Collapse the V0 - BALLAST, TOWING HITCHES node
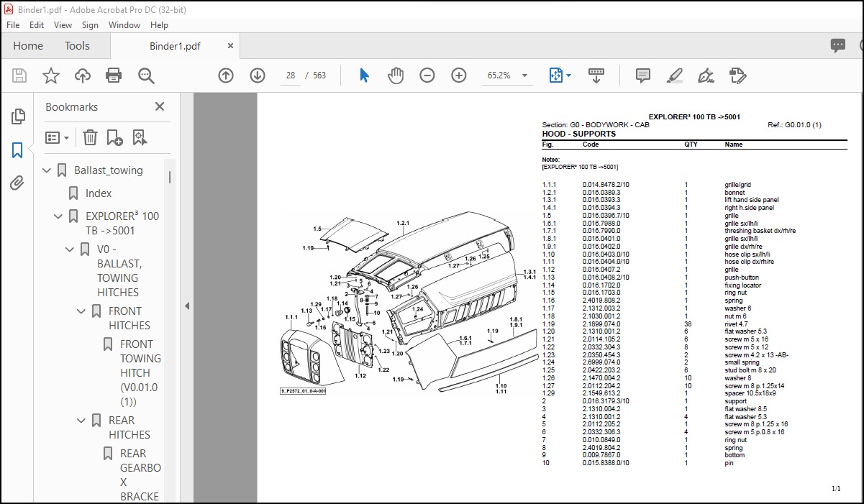Screen dimensions: 864x504 coord(71,249)
